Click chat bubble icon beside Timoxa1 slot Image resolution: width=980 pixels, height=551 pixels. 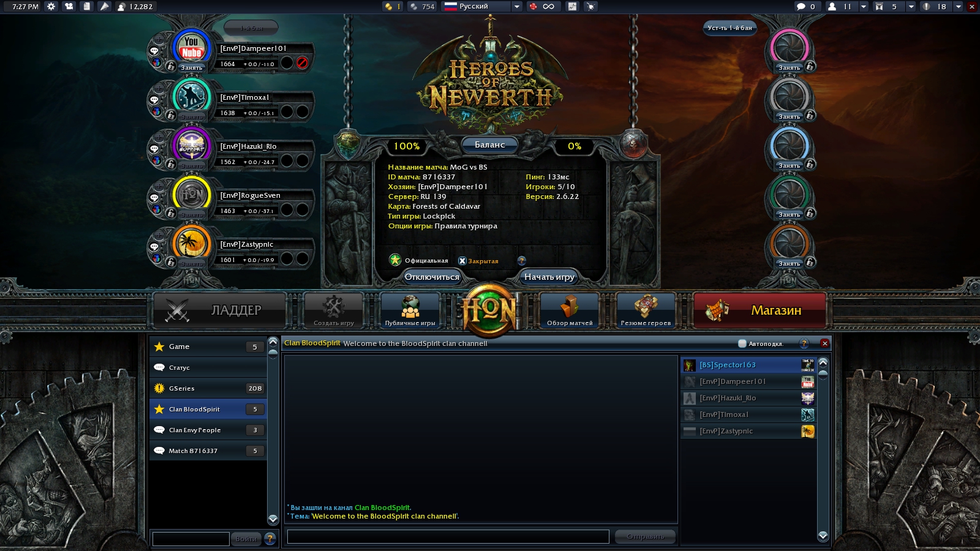point(154,100)
